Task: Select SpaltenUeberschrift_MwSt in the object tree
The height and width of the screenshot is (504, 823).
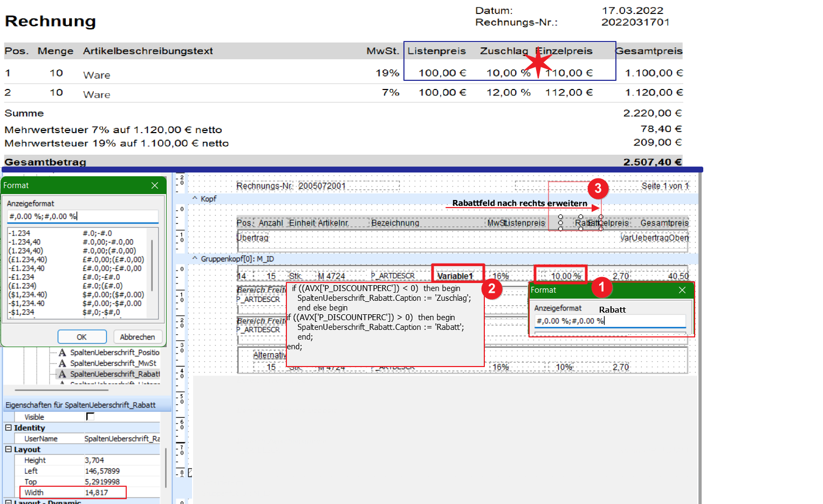Action: coord(113,363)
